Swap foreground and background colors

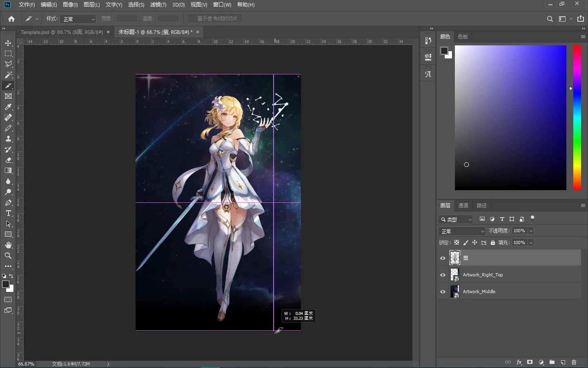[x=11, y=276]
